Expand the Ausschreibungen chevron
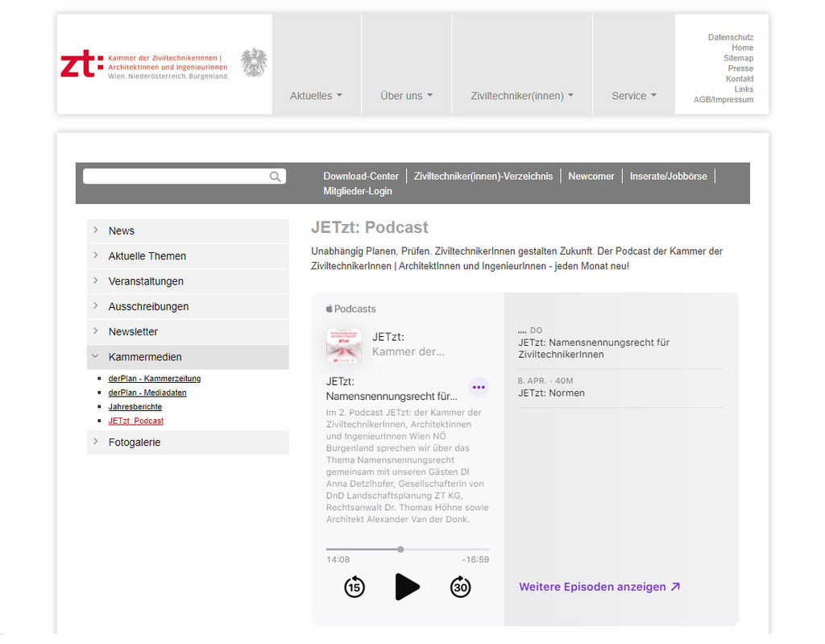This screenshot has width=825, height=644. click(x=96, y=306)
